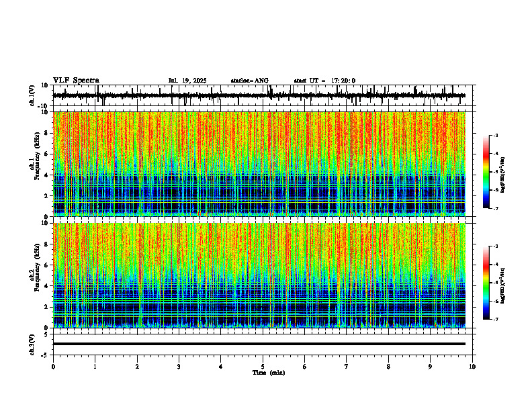
Task: Click the "Time (min)" axis label
Action: 269,373
